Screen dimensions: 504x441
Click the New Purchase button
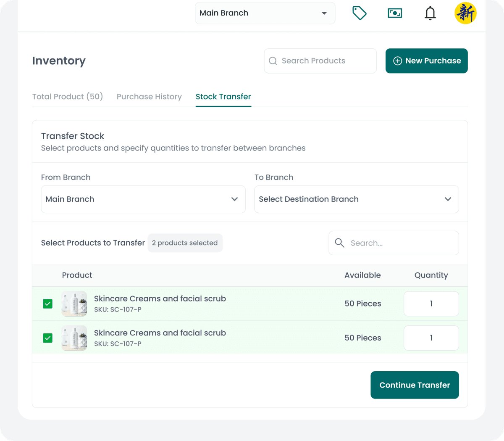pos(426,61)
